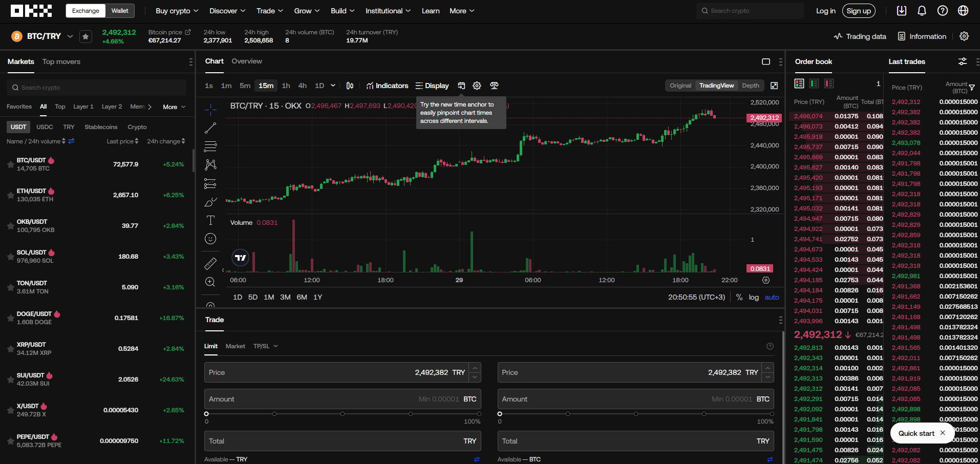Select the crosshair cursor tool
Viewport: 980px width, 464px height.
pyautogui.click(x=210, y=109)
